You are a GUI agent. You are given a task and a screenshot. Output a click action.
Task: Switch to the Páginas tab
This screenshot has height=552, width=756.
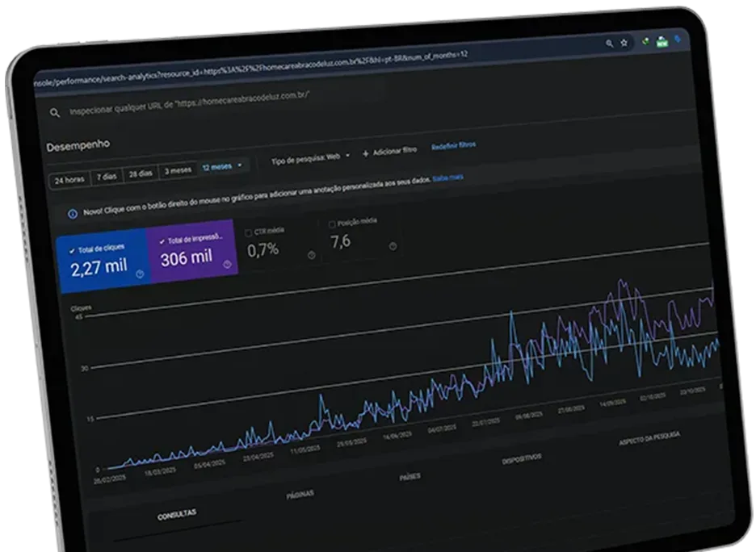300,493
